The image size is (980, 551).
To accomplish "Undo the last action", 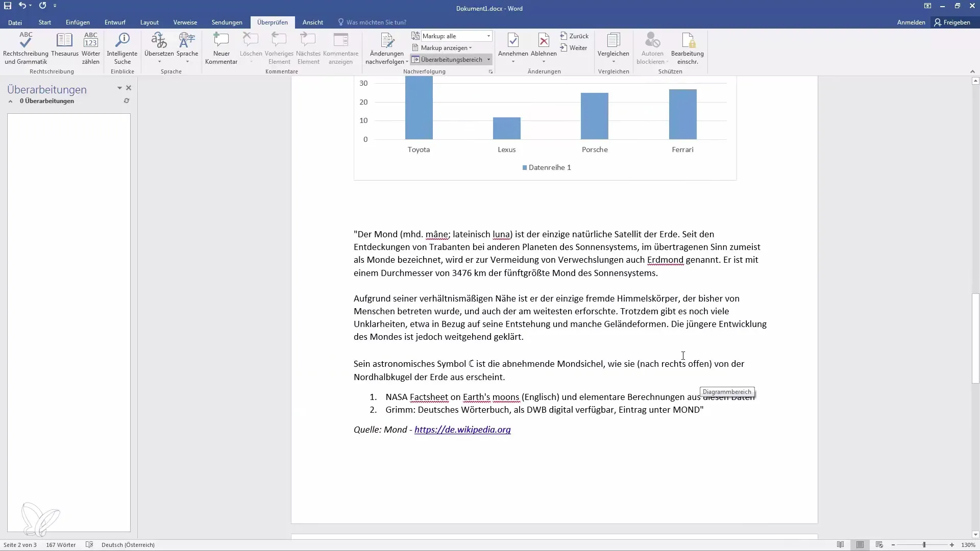I will pyautogui.click(x=22, y=6).
